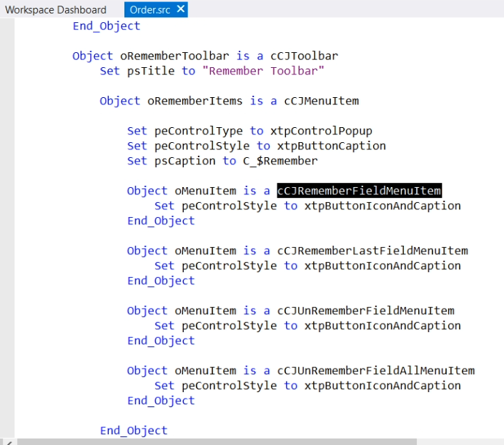
Task: Switch to the Workspace Dashboard tab
Action: [56, 9]
